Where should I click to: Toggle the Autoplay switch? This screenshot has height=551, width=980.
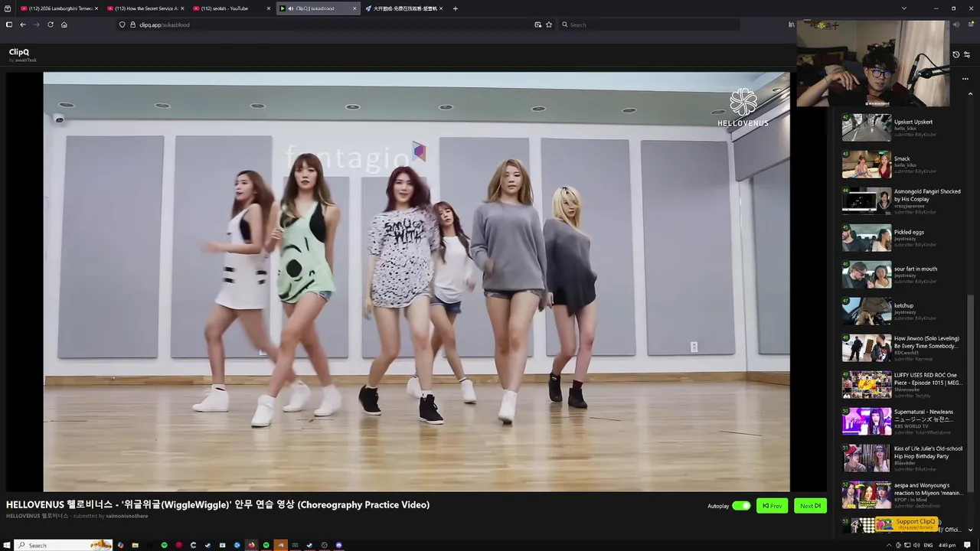[x=741, y=506]
